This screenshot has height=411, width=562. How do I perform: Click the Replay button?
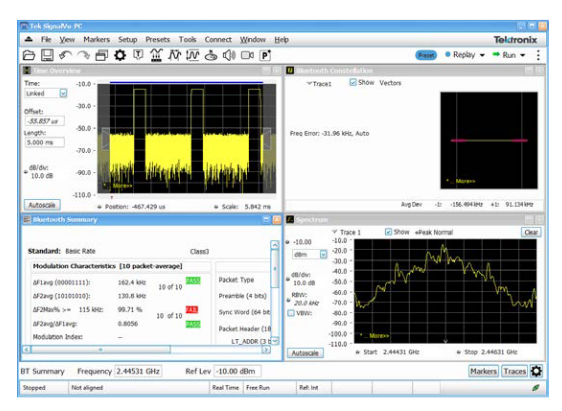point(460,55)
